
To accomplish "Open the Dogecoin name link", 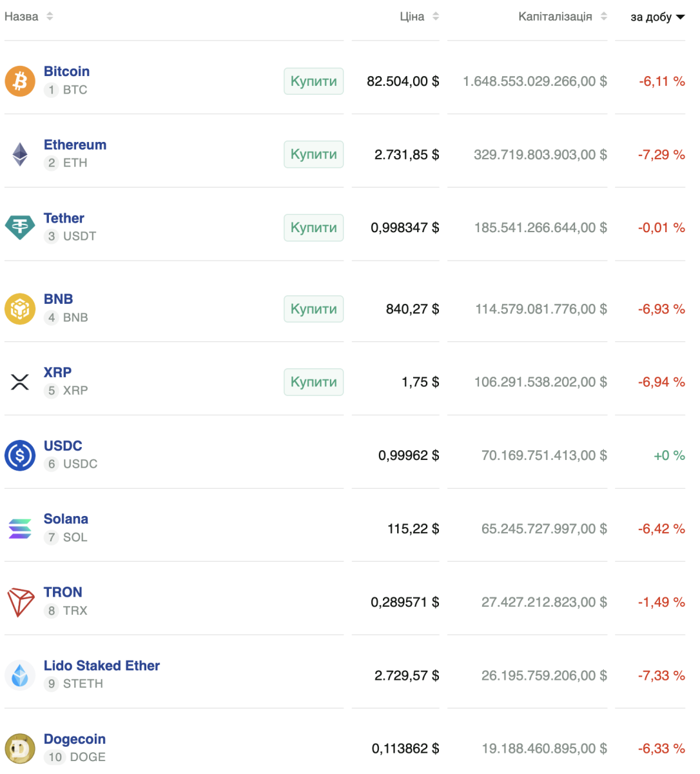I will 74,739.
